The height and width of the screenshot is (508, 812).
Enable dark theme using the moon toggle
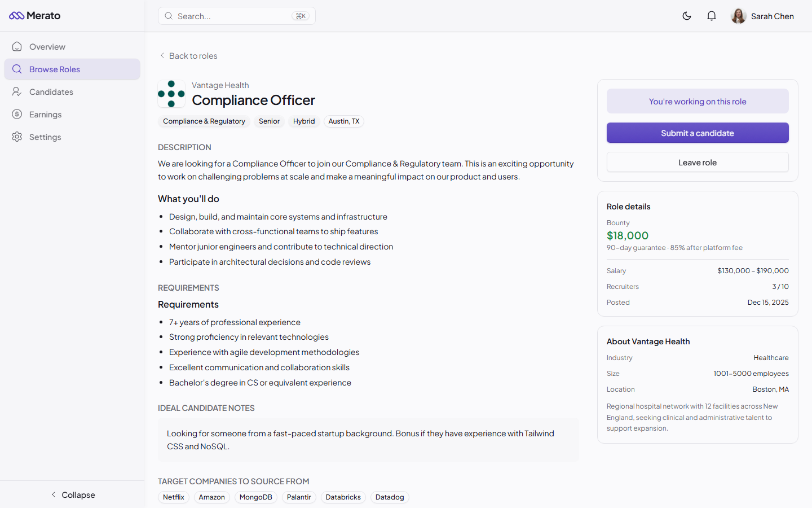(x=687, y=16)
